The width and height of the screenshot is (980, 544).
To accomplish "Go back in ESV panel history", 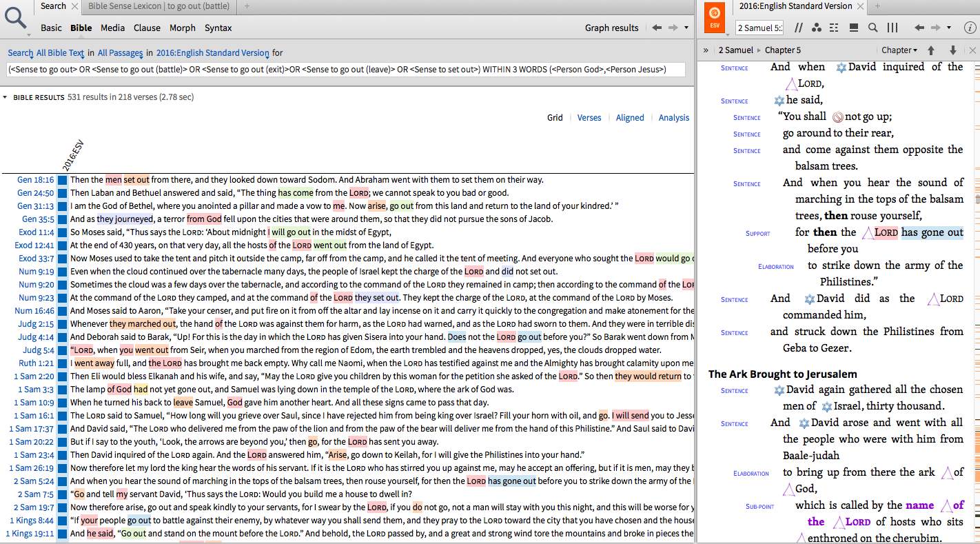I will (919, 28).
